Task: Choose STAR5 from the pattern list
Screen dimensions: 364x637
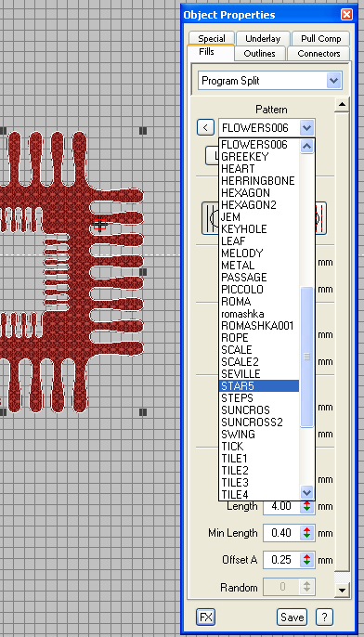Action: coord(259,385)
